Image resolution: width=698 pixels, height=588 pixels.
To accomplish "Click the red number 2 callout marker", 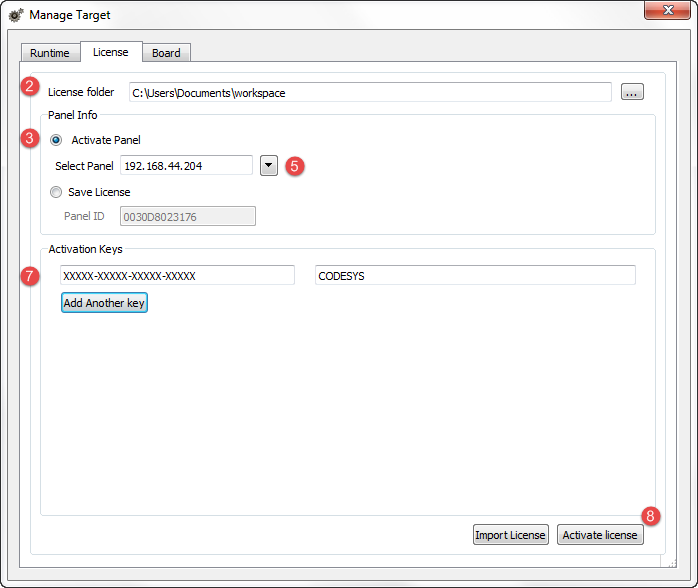I will click(x=31, y=86).
